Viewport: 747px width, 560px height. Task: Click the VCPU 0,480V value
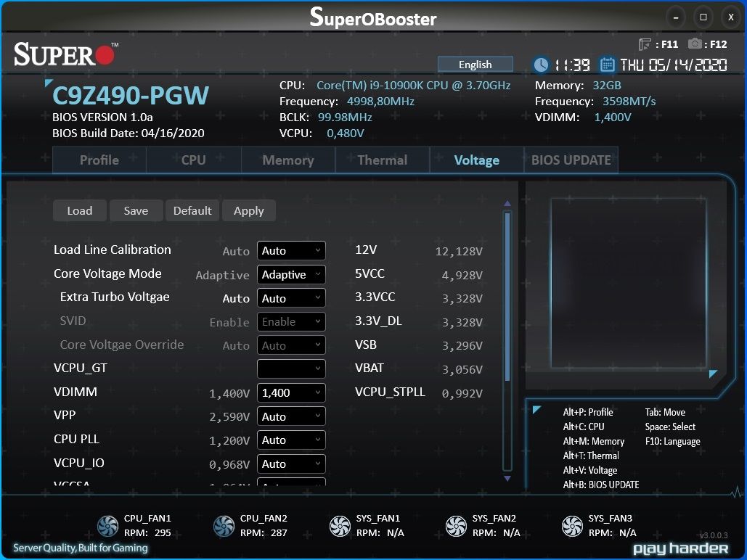coord(345,133)
